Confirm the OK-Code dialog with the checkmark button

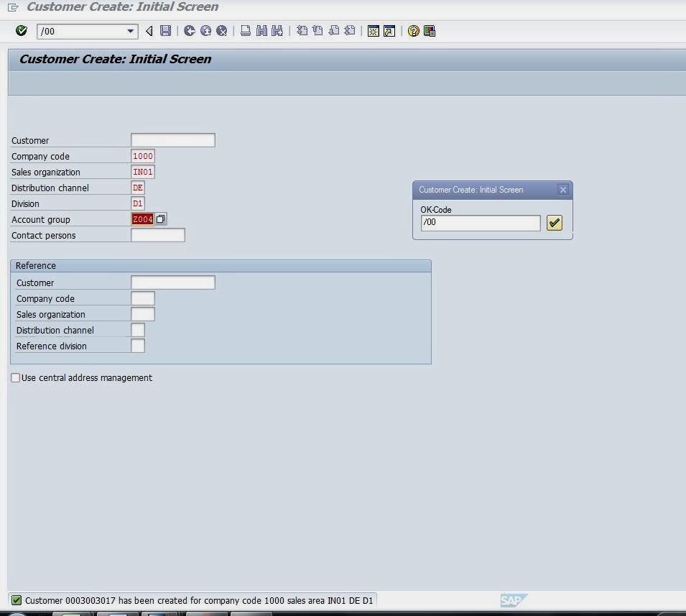coord(554,223)
